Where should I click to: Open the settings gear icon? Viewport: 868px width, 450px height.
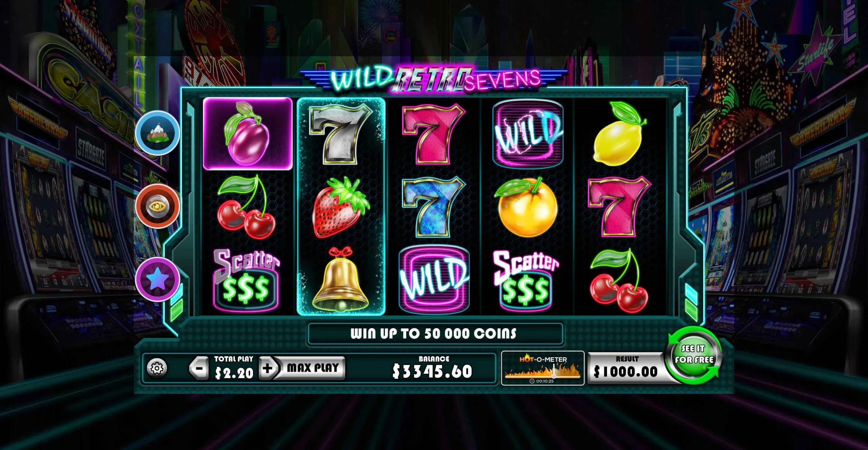157,368
